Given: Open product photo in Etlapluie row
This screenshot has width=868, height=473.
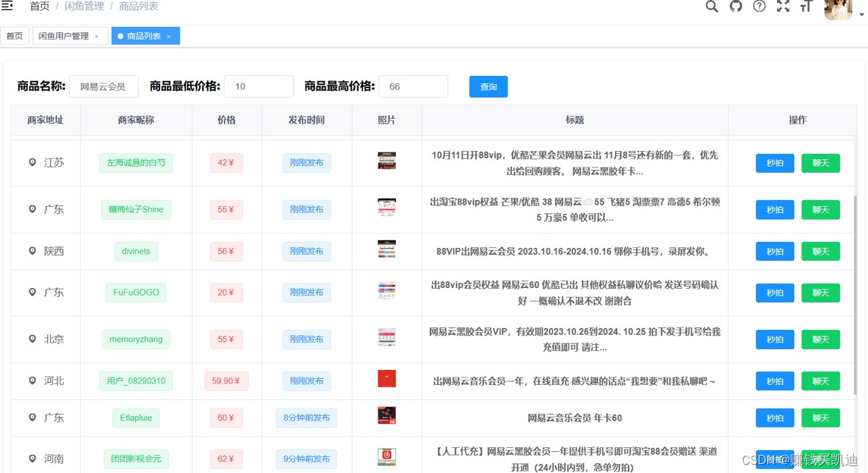Looking at the screenshot, I should point(387,415).
